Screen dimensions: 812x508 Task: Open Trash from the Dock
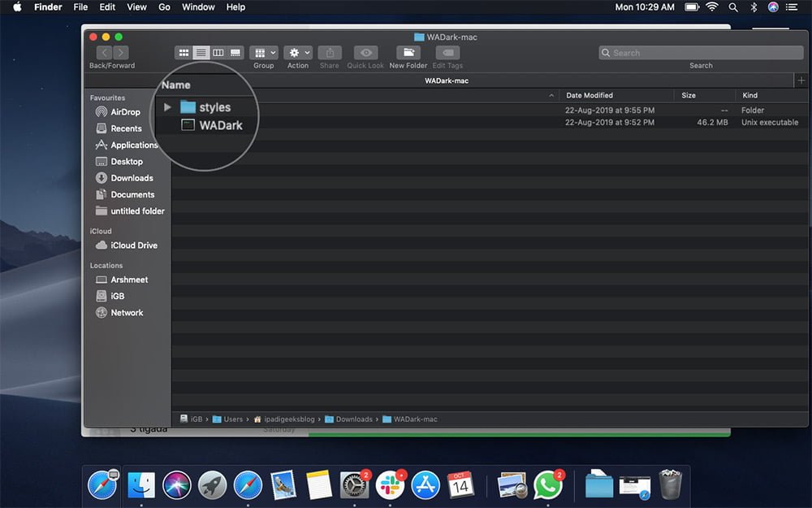671,484
